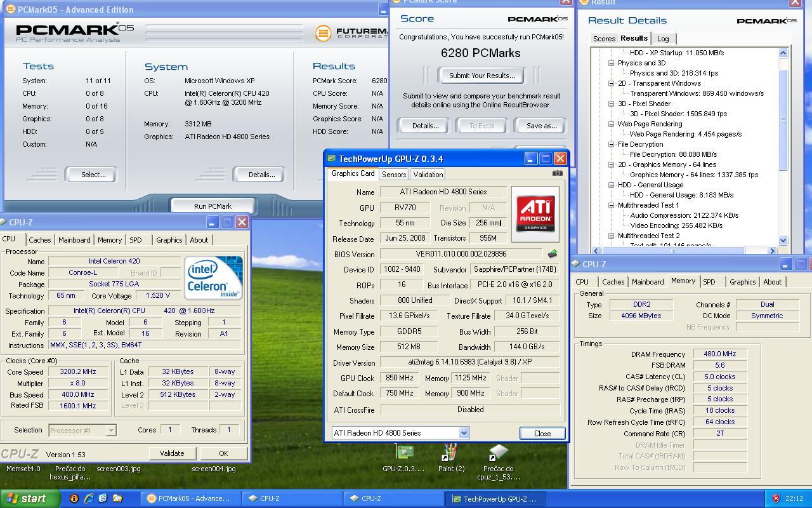Click the third quick launch icon
This screenshot has height=508, width=812.
click(103, 498)
